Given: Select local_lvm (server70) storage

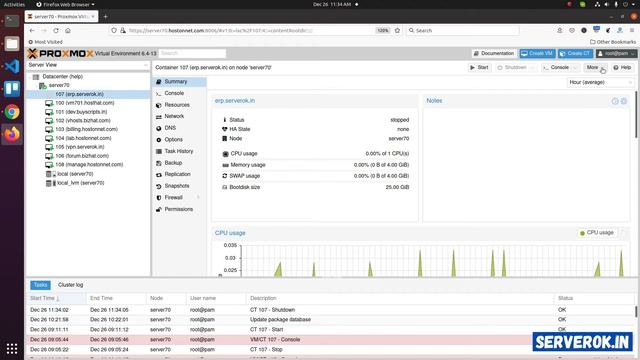Looking at the screenshot, I should pyautogui.click(x=88, y=183).
